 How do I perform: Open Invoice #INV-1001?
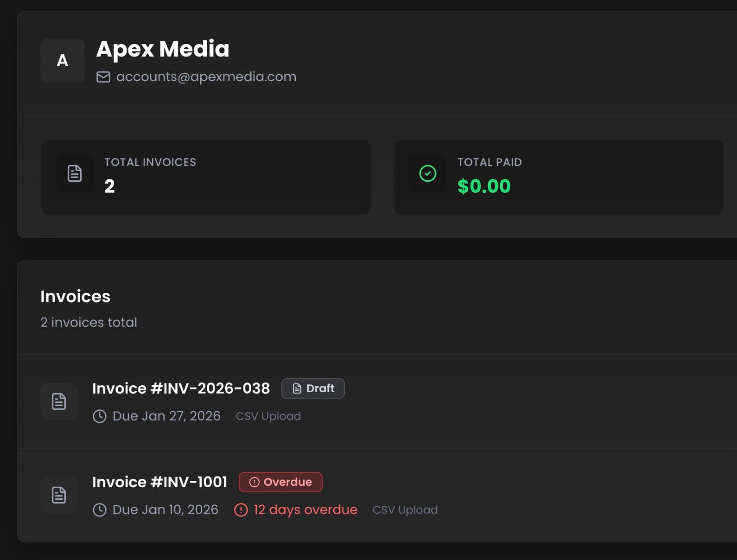tap(159, 482)
